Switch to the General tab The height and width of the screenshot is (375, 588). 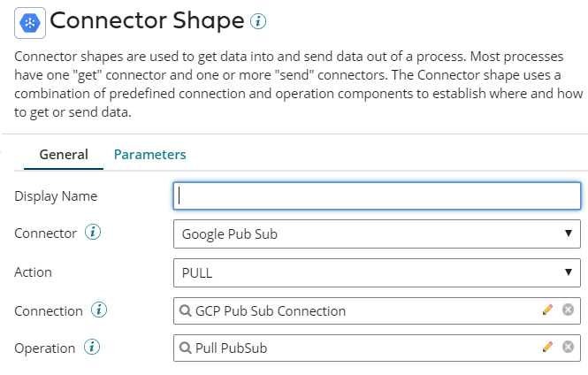(x=64, y=154)
